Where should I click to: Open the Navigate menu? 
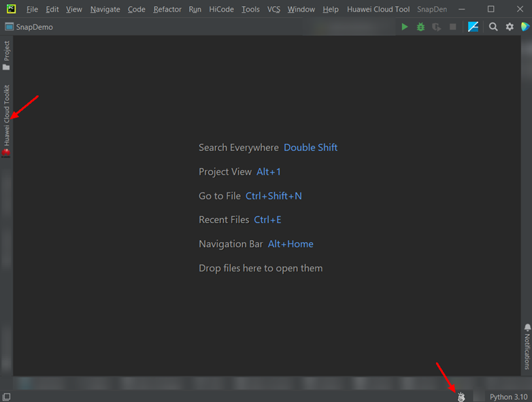click(x=105, y=10)
